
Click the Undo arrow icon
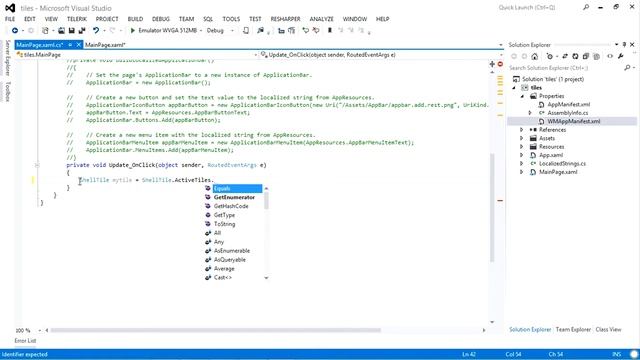coord(96,30)
